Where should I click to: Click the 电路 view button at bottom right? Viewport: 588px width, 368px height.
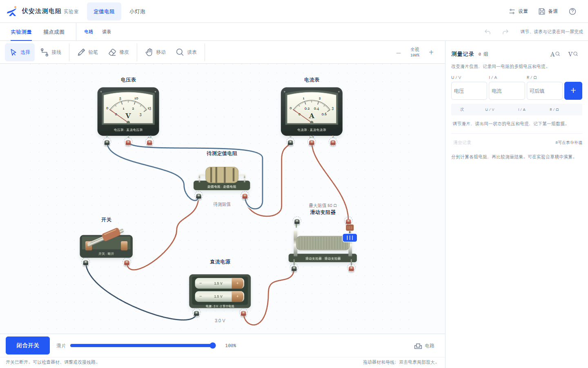425,346
